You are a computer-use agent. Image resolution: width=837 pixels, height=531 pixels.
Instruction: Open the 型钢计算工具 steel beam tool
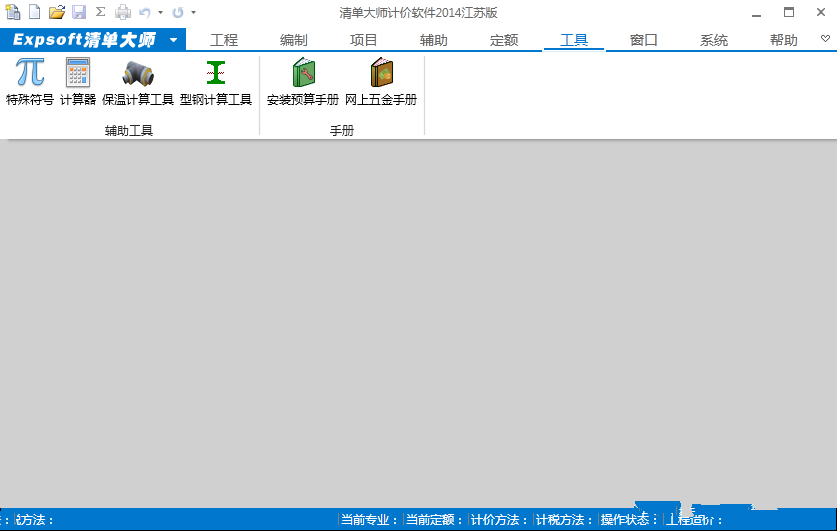point(216,82)
